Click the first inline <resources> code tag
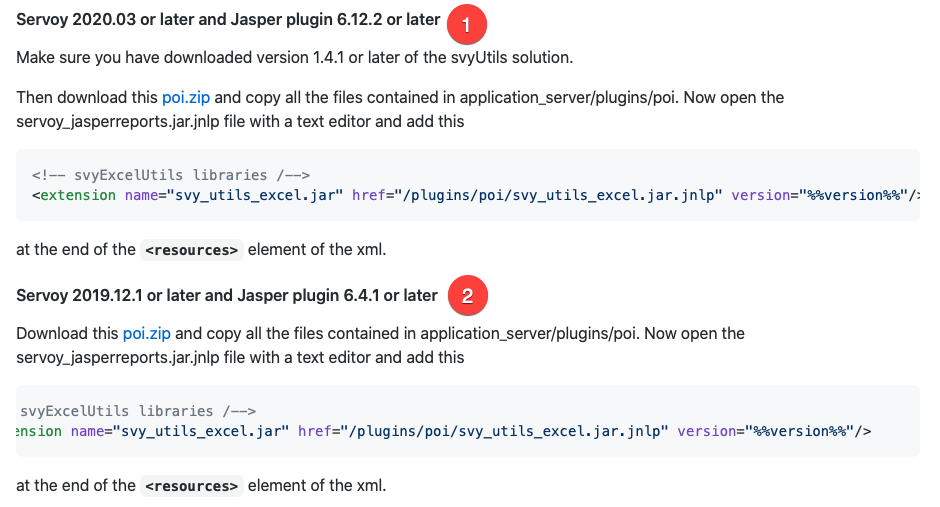 (192, 250)
